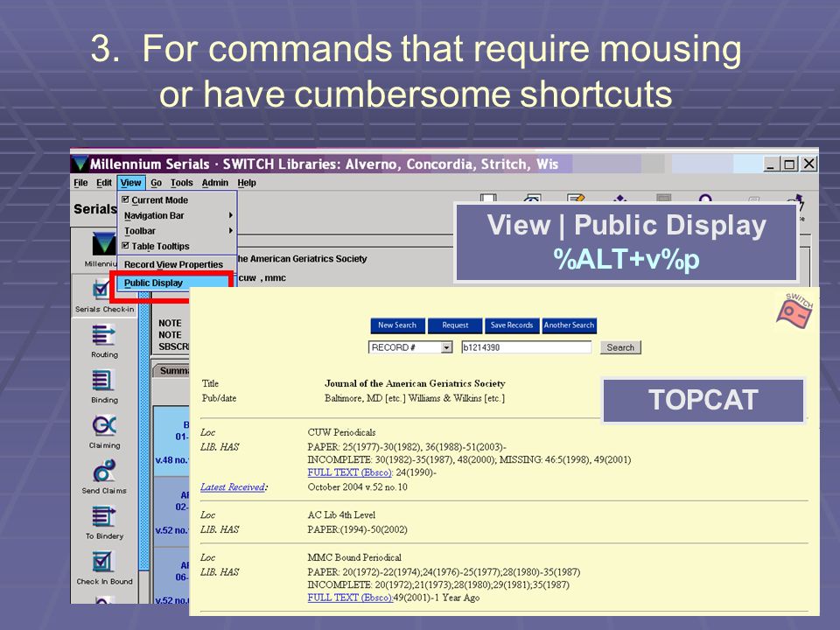
Task: Click the Save Records button
Action: (x=512, y=325)
